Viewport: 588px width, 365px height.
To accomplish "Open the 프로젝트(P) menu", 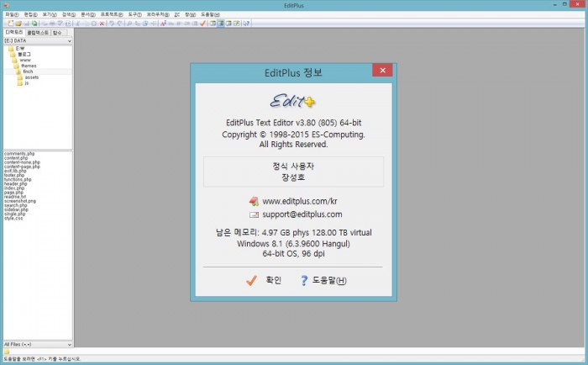I will pos(112,14).
